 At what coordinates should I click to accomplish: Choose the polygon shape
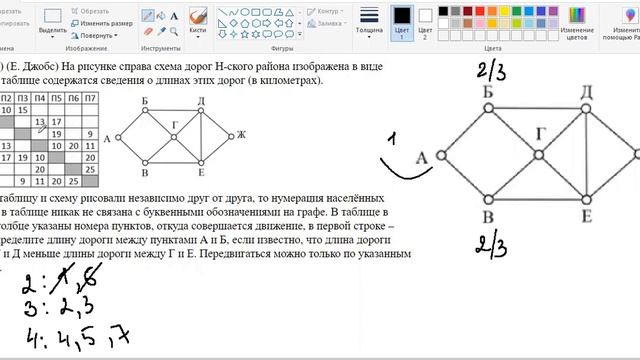[278, 12]
